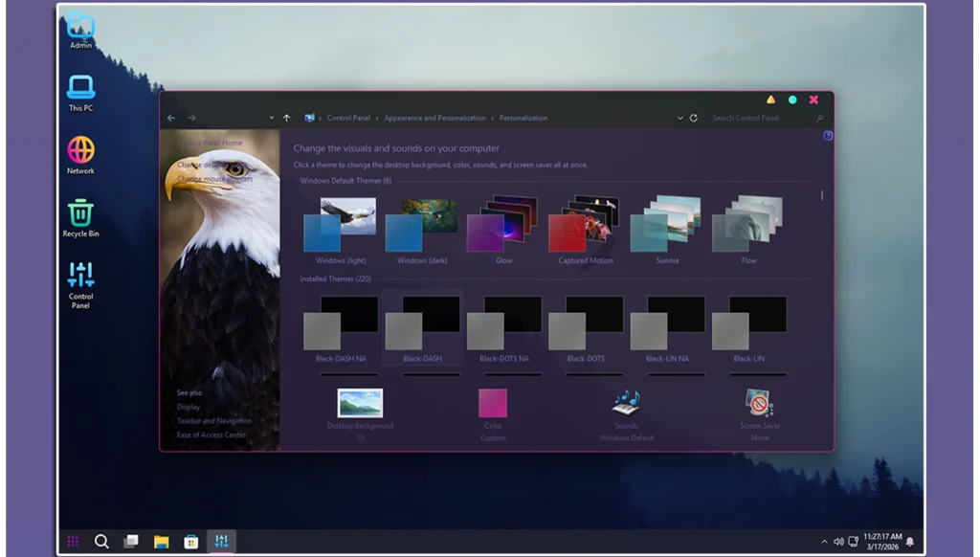Go up one level with up arrow

point(286,119)
